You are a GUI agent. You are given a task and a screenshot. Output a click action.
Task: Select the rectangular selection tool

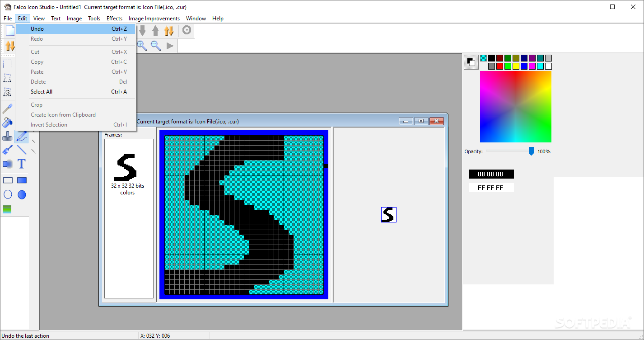pyautogui.click(x=8, y=64)
